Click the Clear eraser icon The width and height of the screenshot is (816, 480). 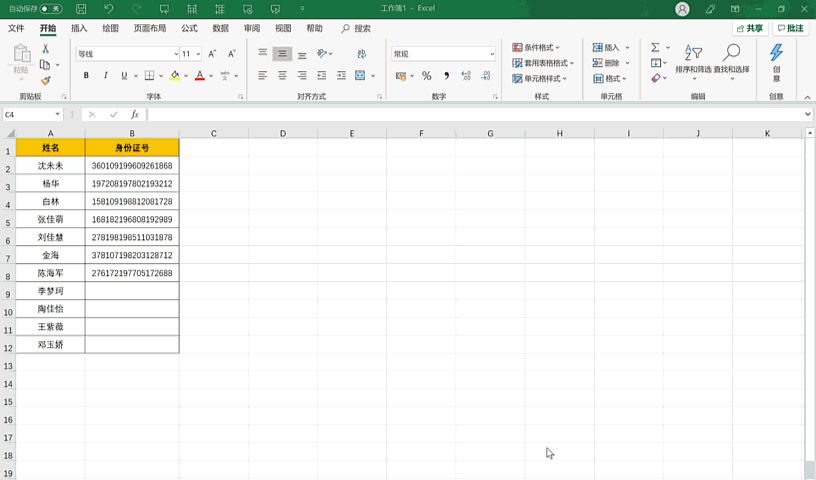click(x=656, y=78)
